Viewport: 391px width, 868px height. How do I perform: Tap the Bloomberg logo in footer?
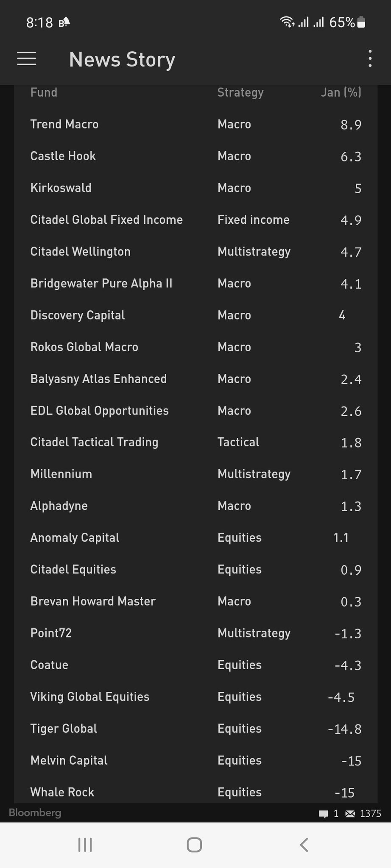pyautogui.click(x=35, y=813)
